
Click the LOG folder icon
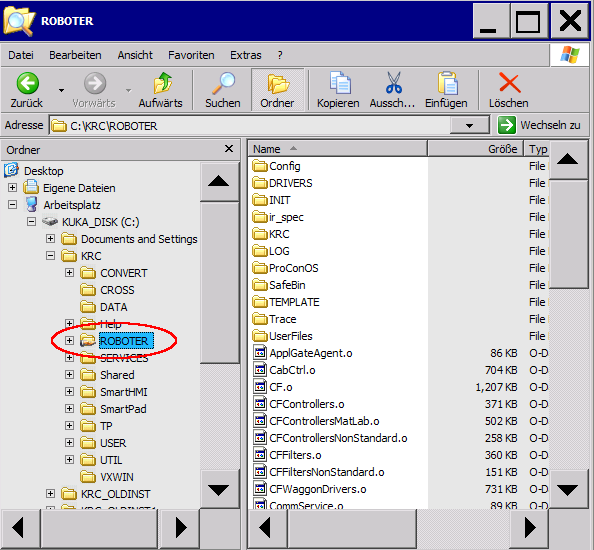[260, 251]
